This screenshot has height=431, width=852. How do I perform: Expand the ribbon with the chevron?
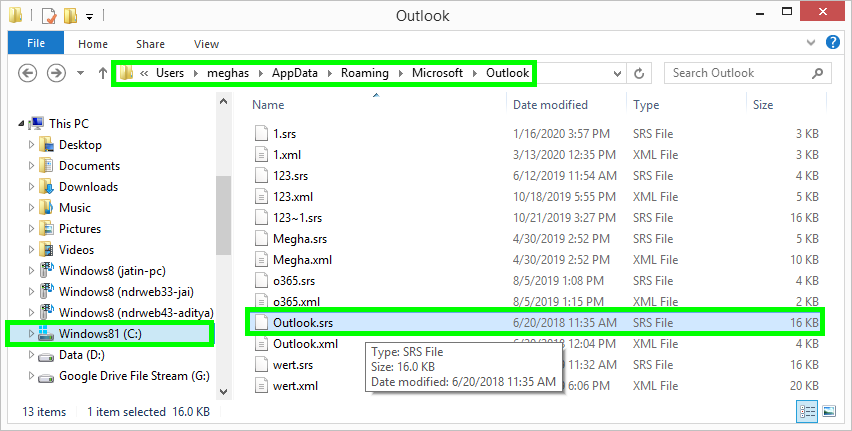(x=811, y=42)
